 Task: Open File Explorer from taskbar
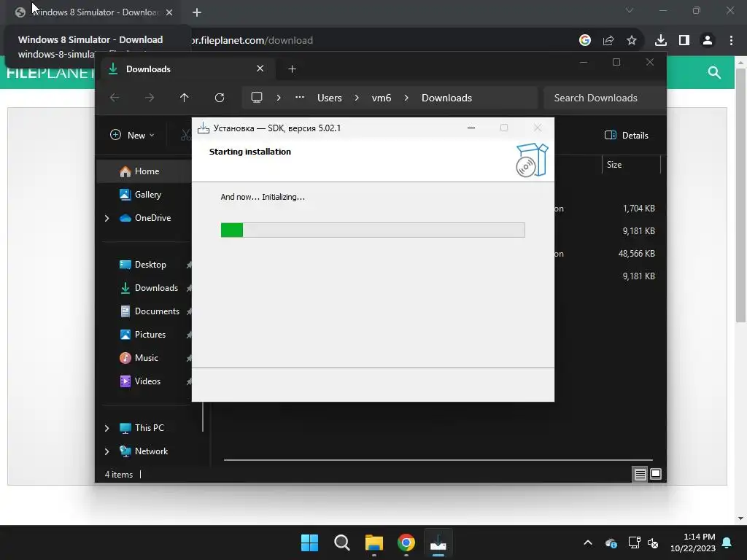click(x=374, y=542)
